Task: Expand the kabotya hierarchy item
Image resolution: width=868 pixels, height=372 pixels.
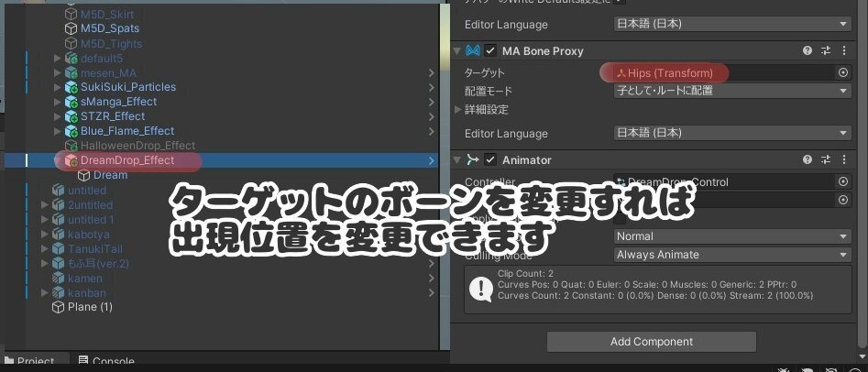Action: coord(45,235)
